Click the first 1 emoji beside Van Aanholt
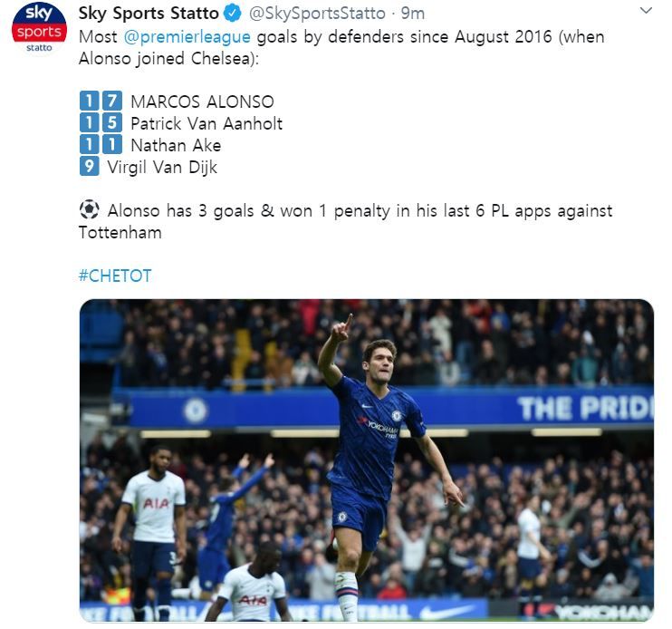The height and width of the screenshot is (629, 672). pyautogui.click(x=89, y=122)
